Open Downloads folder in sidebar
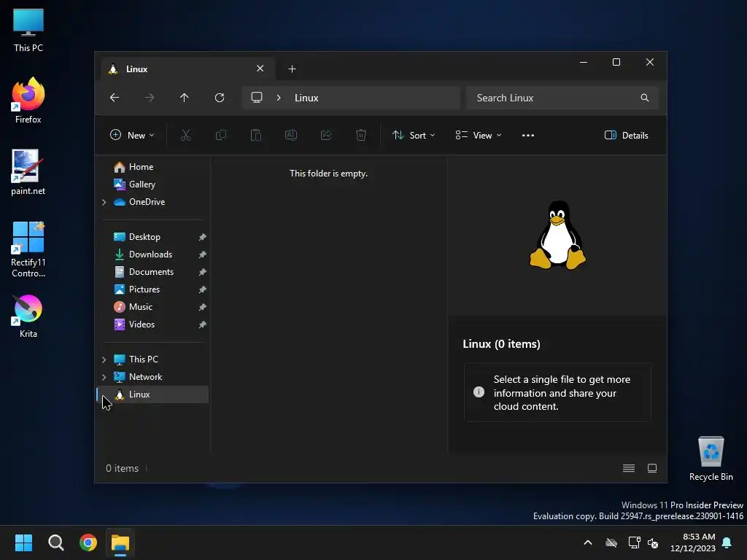 point(150,254)
